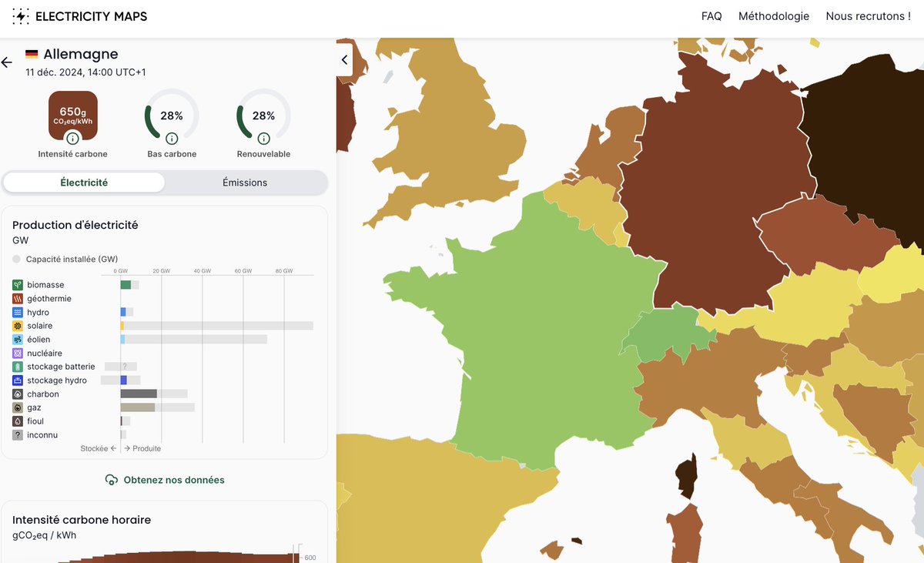
Task: Click the fioul source icon
Action: [18, 421]
